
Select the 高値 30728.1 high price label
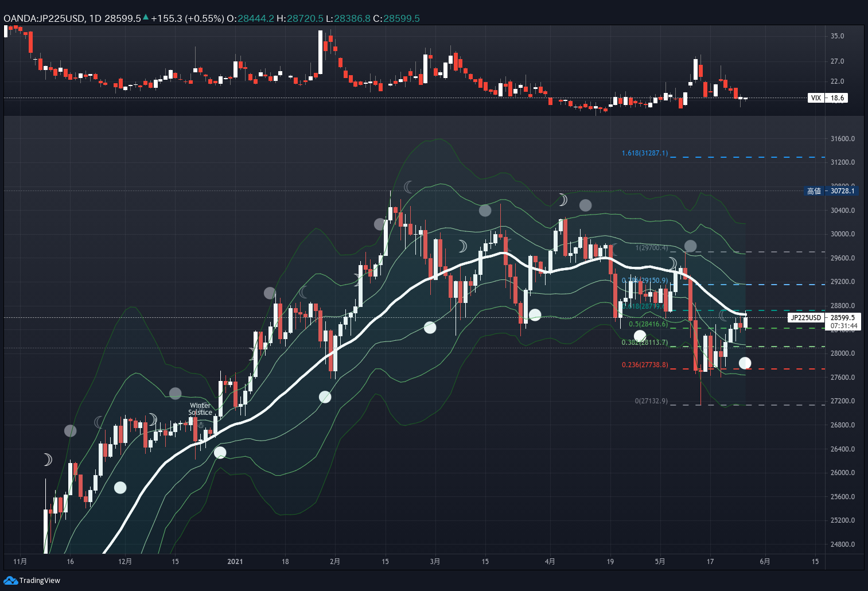point(831,191)
